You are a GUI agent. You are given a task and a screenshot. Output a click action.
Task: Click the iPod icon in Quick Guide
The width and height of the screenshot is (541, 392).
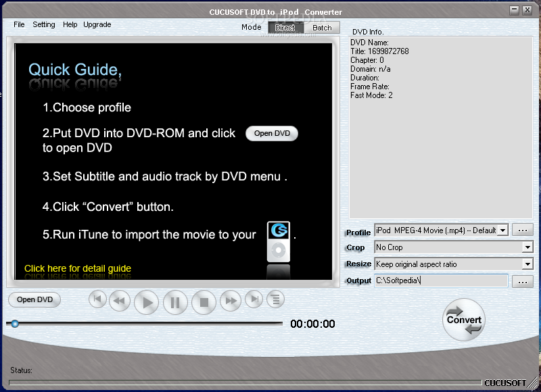click(279, 242)
